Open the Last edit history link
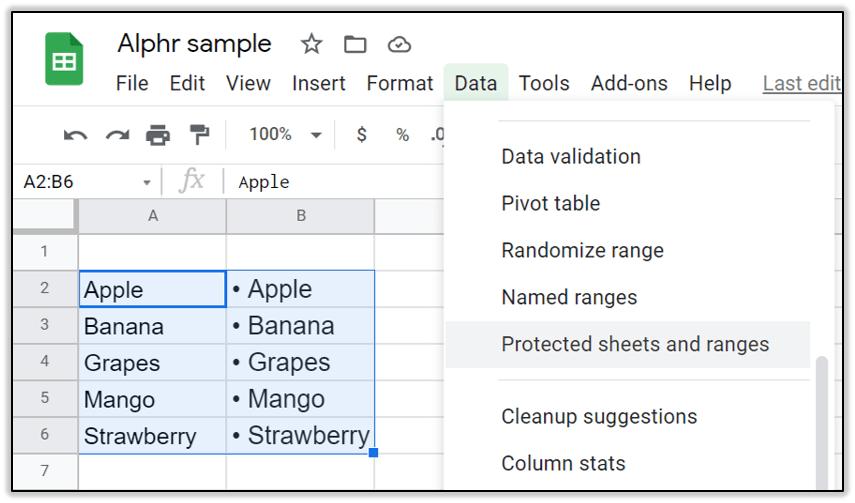This screenshot has width=855, height=503. click(801, 83)
